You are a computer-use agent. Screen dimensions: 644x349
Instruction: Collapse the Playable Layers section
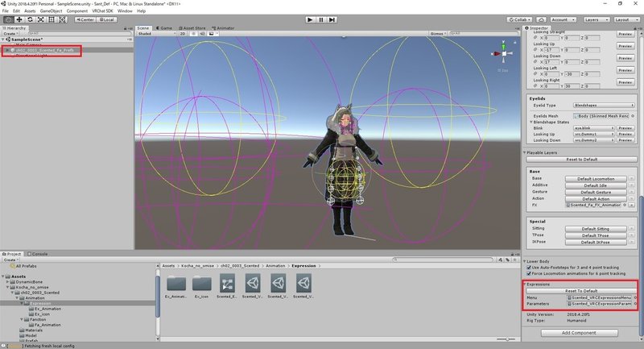coord(525,153)
